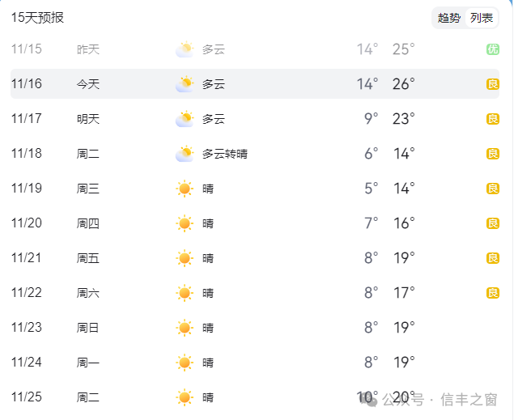Click the sunny icon for 11/23
This screenshot has height=420, width=514.
tap(185, 328)
